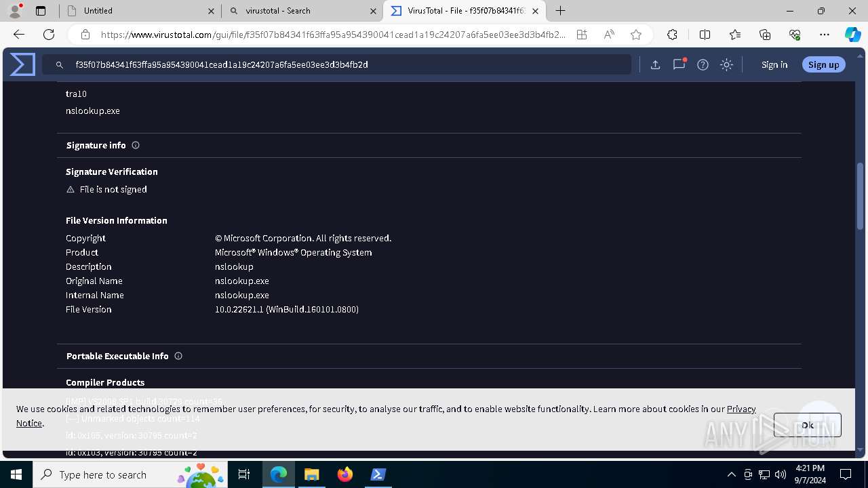This screenshot has height=488, width=868.
Task: Click the volume speaker tray icon
Action: click(x=781, y=474)
